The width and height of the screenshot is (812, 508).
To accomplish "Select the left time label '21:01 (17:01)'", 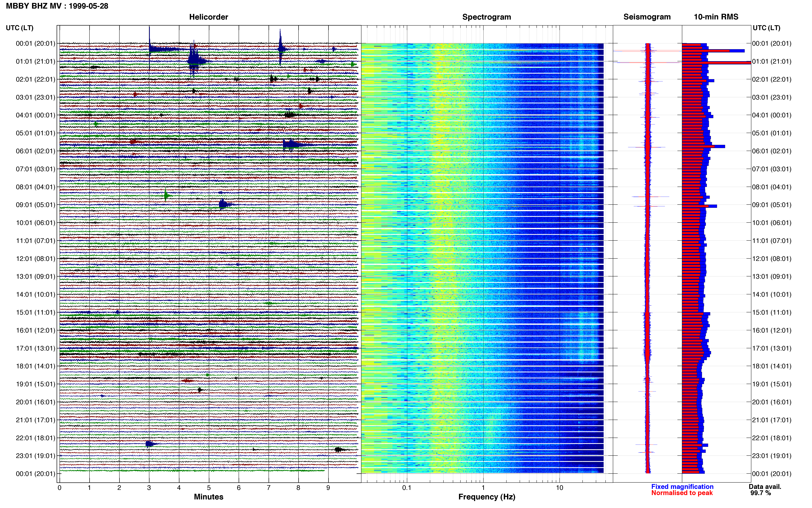I will [x=35, y=420].
